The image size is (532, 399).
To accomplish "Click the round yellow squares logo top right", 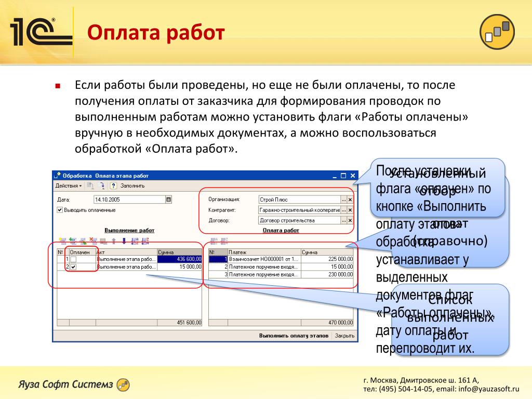I will (x=497, y=32).
